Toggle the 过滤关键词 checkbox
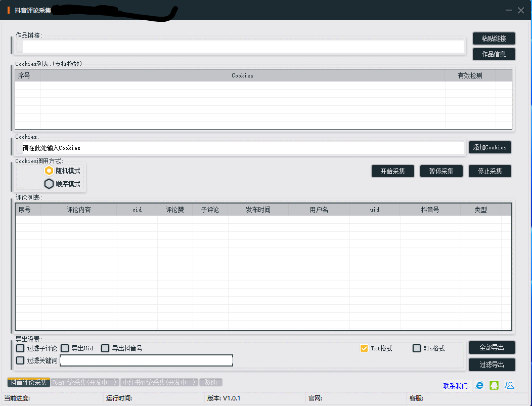The height and width of the screenshot is (406, 532). 20,360
